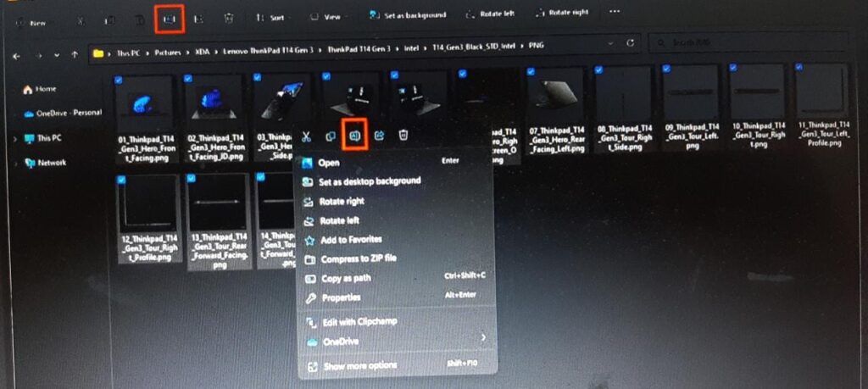The image size is (868, 389).
Task: Click the Cut icon in the Explorer toolbar
Action: (x=81, y=20)
